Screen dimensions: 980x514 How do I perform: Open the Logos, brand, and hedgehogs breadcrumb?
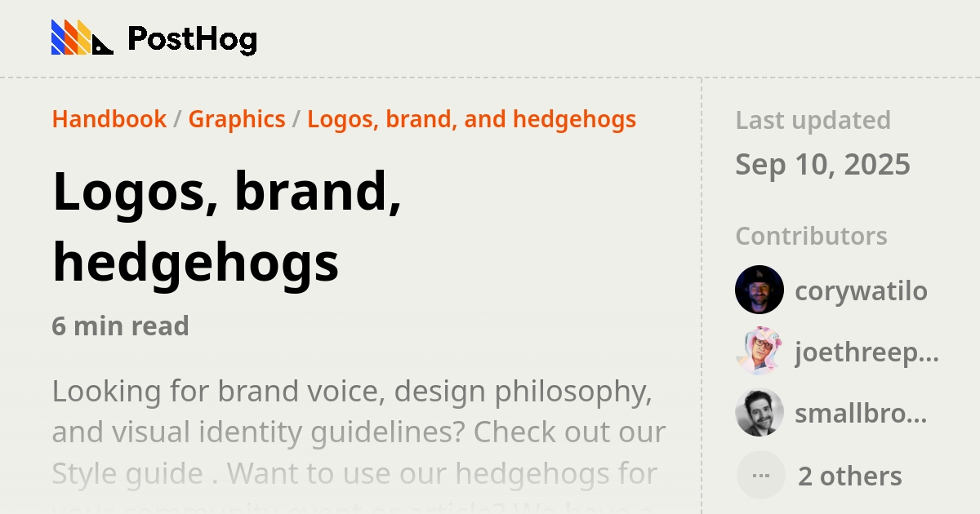coord(470,119)
